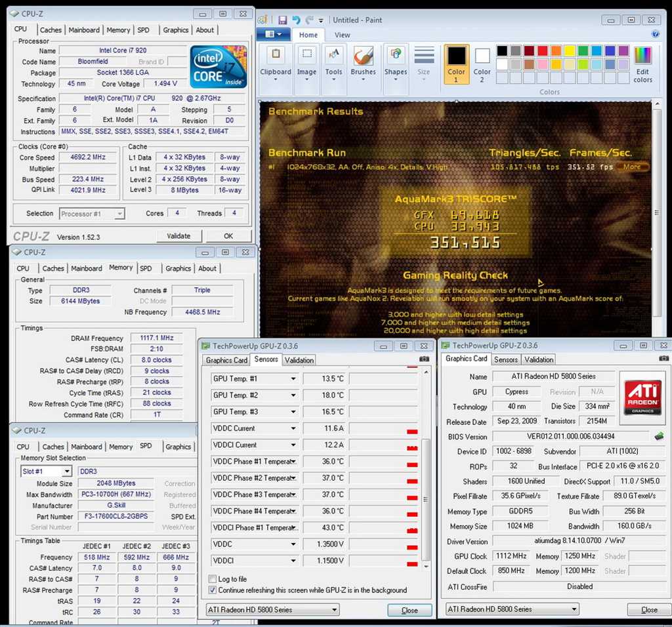
Task: Open Edit colors in Paint
Action: click(x=643, y=64)
